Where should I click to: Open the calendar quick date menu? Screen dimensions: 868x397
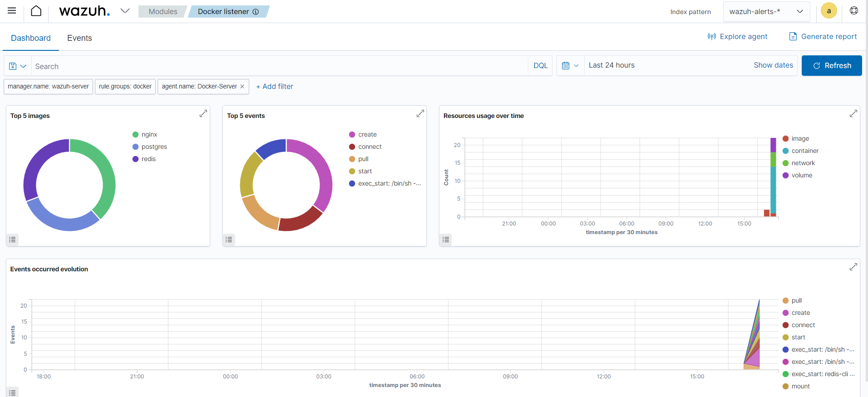point(571,66)
